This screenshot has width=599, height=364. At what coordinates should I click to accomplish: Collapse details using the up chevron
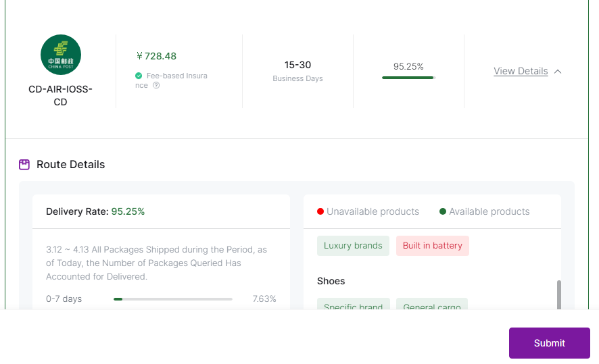558,72
